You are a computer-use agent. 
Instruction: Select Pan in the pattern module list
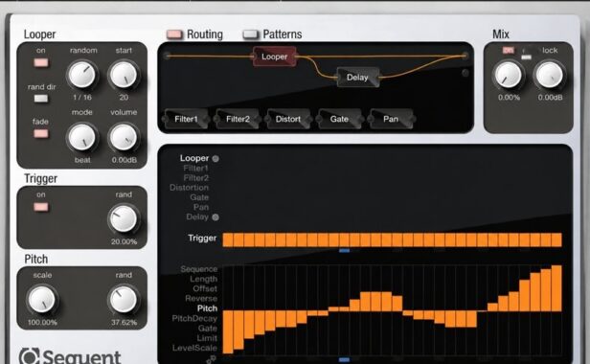(201, 207)
